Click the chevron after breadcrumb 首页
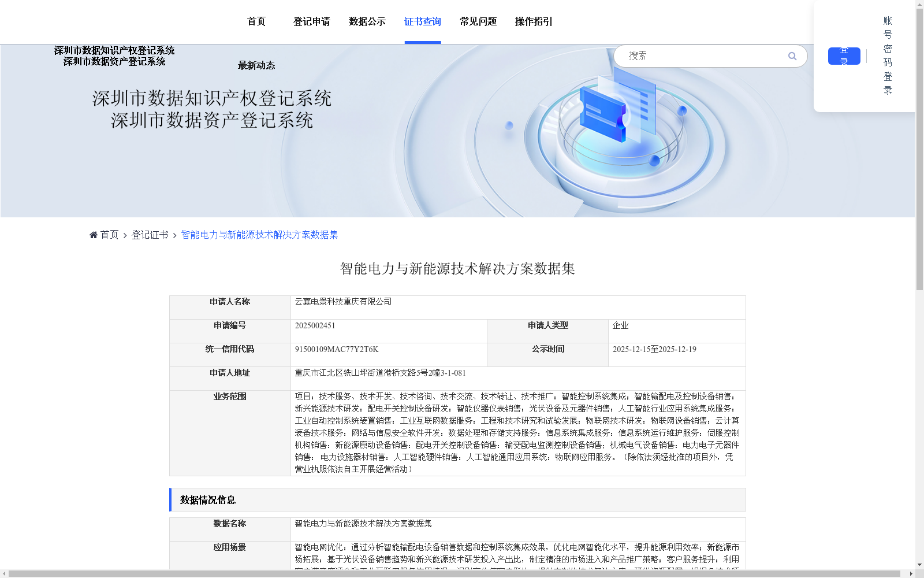Image resolution: width=924 pixels, height=578 pixels. pyautogui.click(x=125, y=236)
